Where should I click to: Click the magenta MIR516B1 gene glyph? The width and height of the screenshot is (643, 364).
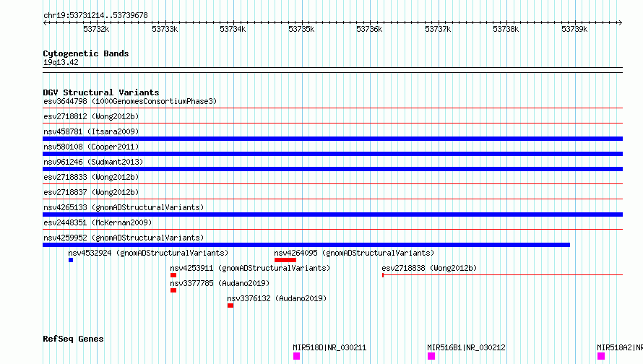(x=431, y=356)
